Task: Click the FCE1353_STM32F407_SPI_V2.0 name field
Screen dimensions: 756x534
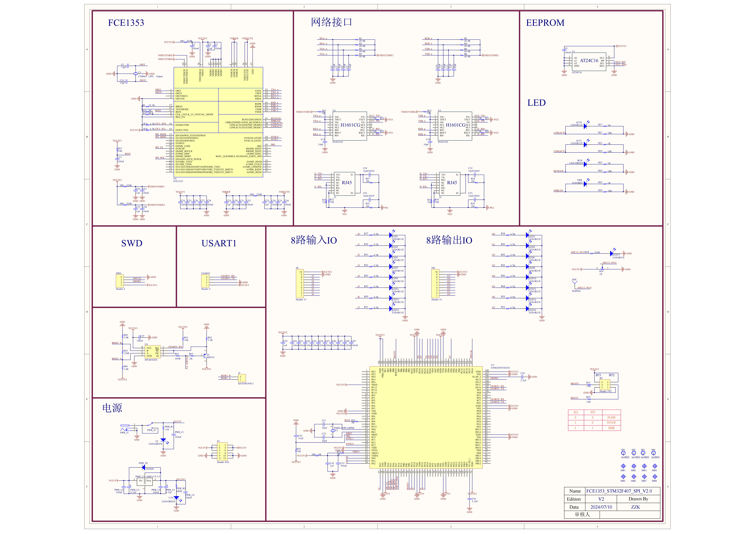Action: 619,491
